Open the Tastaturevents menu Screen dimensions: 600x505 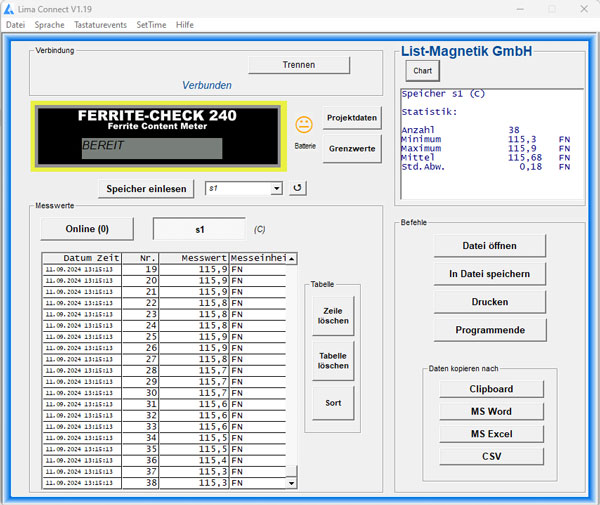coord(98,24)
